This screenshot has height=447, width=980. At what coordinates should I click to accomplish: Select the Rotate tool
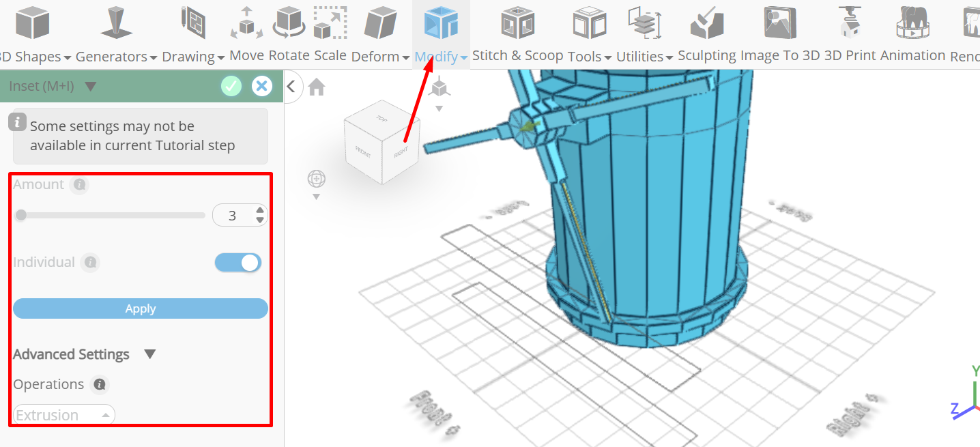(x=289, y=34)
